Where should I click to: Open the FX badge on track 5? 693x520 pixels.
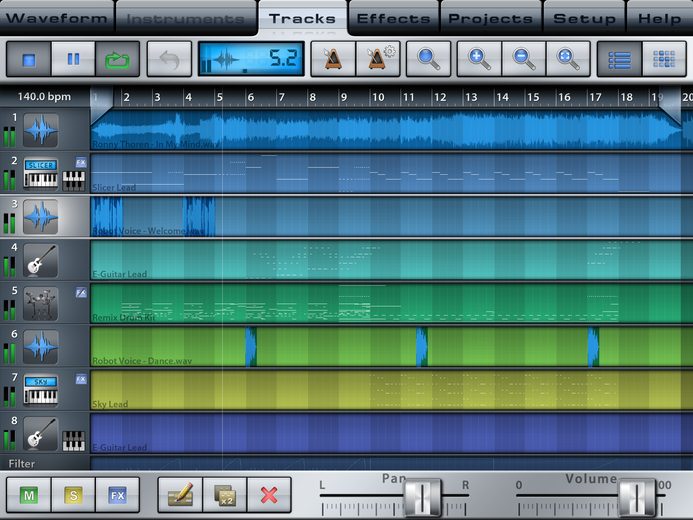[x=80, y=292]
